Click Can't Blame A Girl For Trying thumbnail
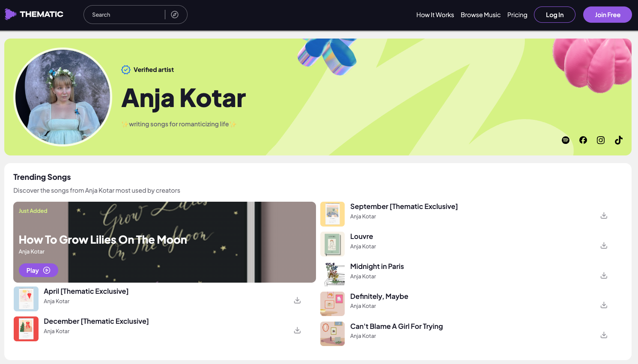 pos(332,334)
